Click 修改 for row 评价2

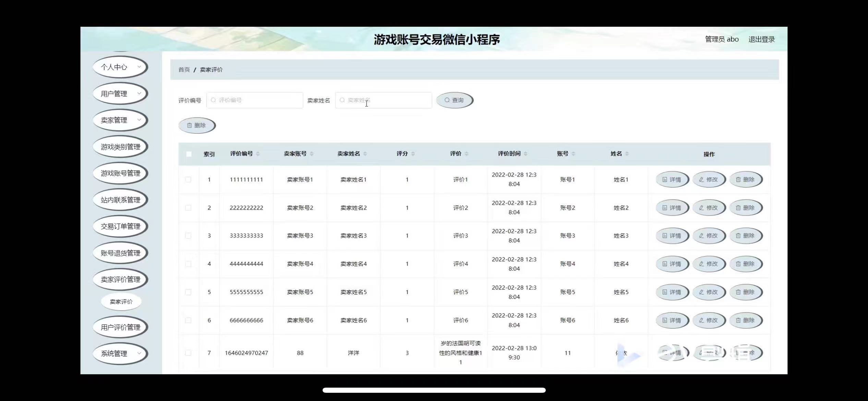tap(709, 208)
